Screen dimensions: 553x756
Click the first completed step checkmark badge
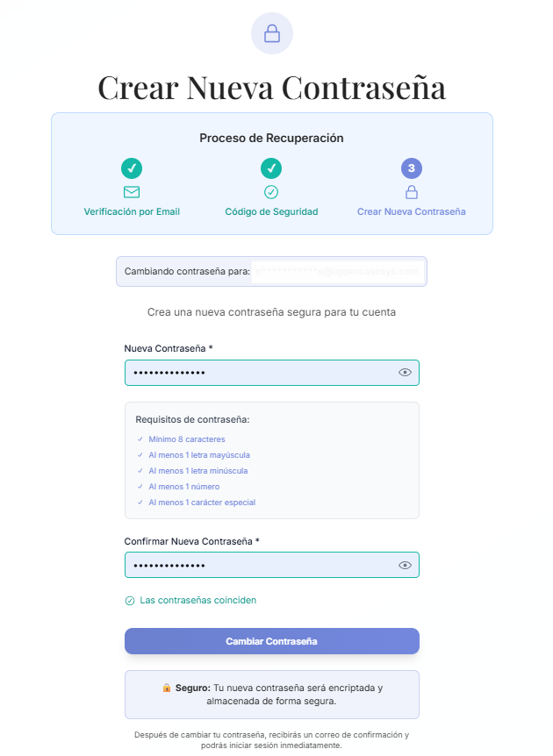132,168
